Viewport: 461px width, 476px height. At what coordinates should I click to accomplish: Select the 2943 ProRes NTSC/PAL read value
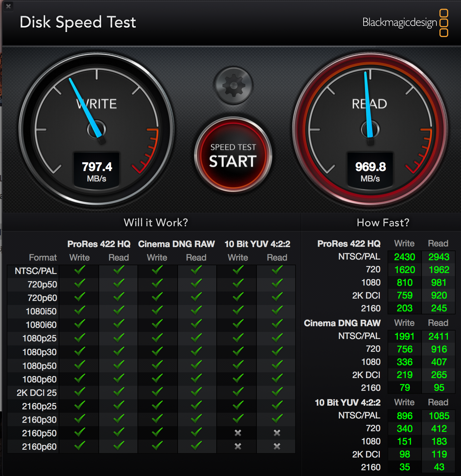tap(439, 257)
